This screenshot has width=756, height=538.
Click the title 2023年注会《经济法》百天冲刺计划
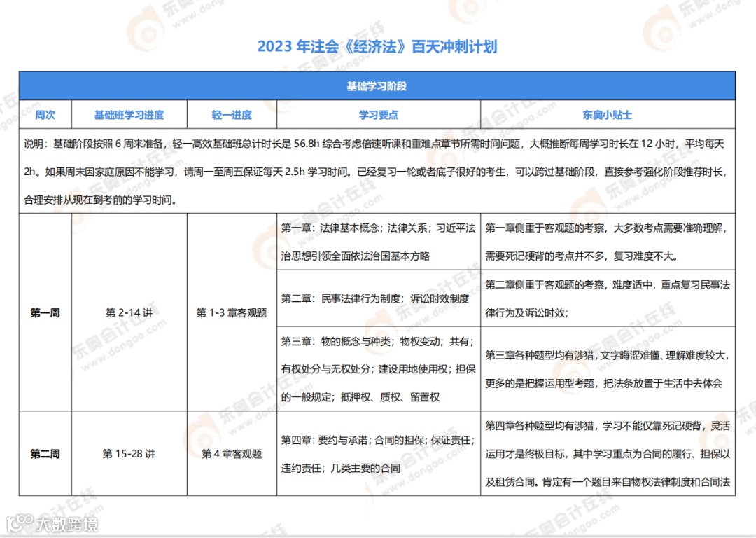(x=377, y=46)
